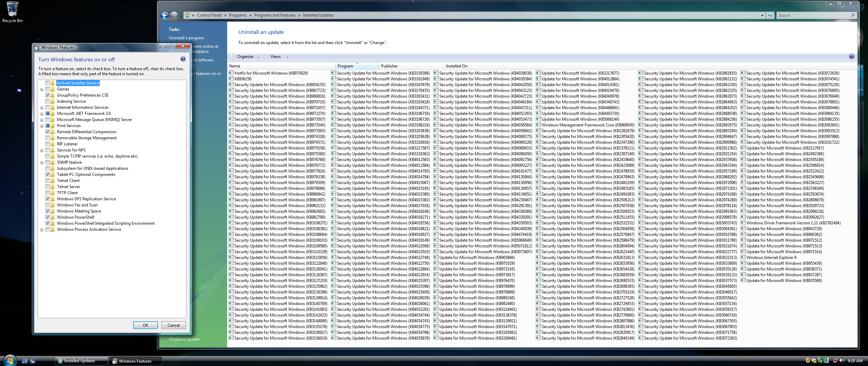Click OK in Windows Features dialog

[x=145, y=325]
